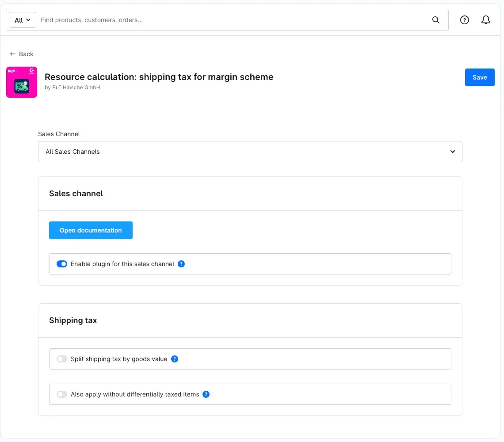Open the All search scope dropdown

(x=23, y=20)
